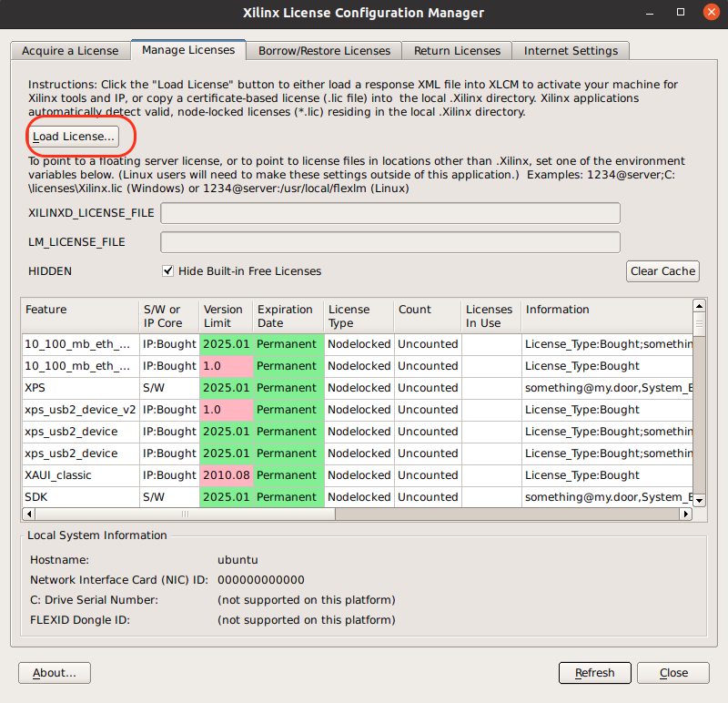Click the vertical scrollbar thumb of table
This screenshot has width=728, height=703.
(x=699, y=324)
